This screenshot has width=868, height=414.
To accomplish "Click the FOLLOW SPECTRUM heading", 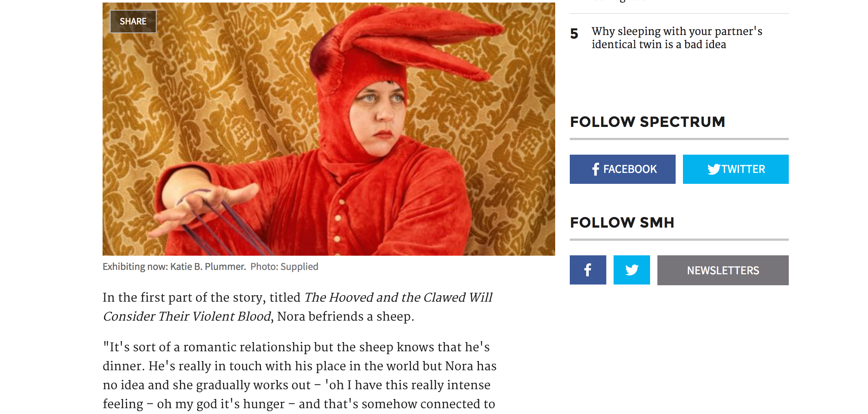I will 648,122.
